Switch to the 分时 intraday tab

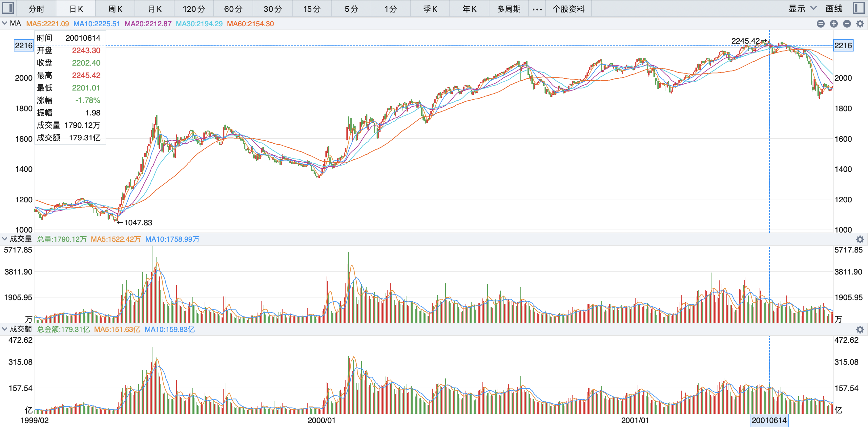[36, 9]
